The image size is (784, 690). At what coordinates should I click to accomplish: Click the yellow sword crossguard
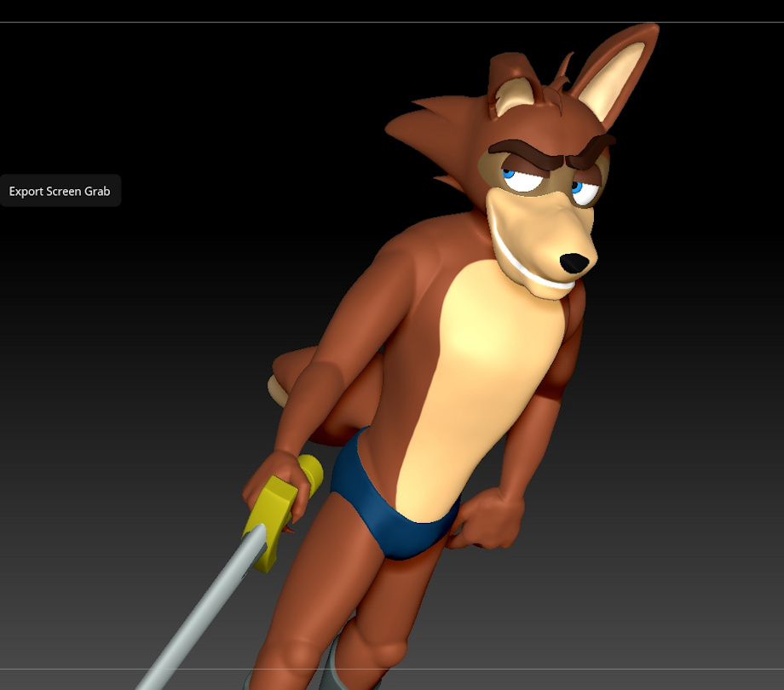tap(272, 520)
